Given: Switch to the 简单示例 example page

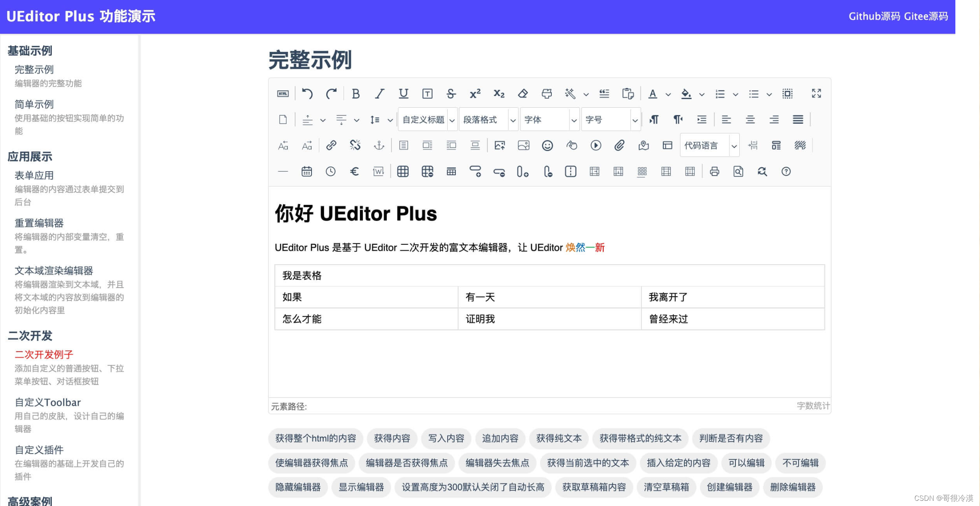Looking at the screenshot, I should [34, 104].
